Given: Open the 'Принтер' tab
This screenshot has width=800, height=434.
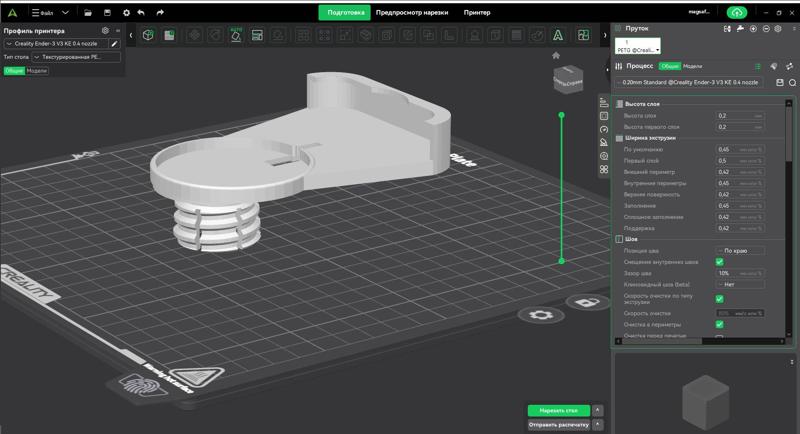Looking at the screenshot, I should click(477, 13).
